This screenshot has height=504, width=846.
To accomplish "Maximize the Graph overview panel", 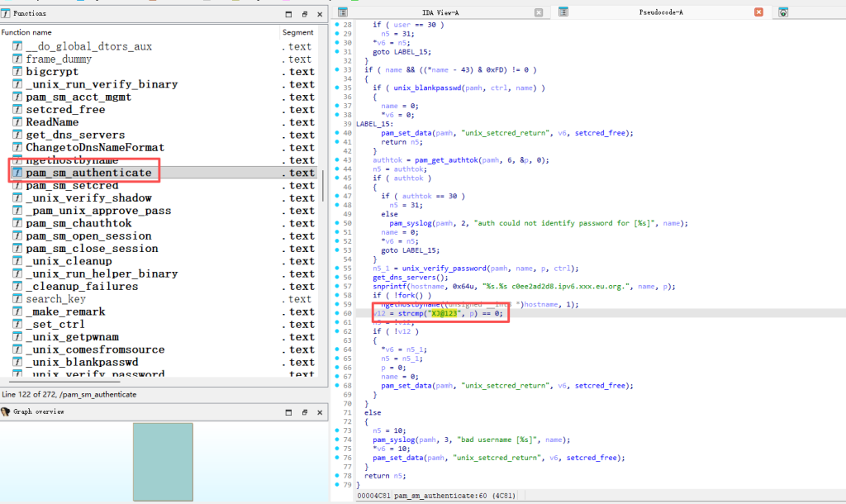I will pyautogui.click(x=288, y=411).
